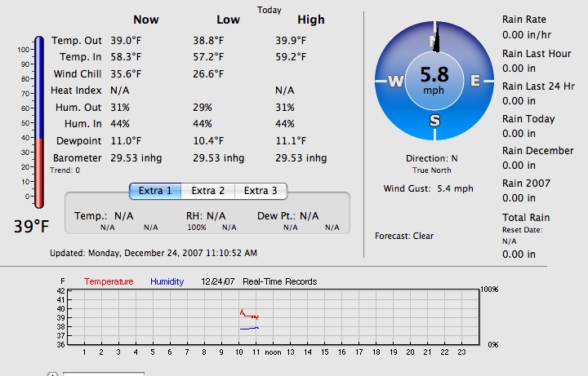Click the Total Rain label

pyautogui.click(x=526, y=218)
